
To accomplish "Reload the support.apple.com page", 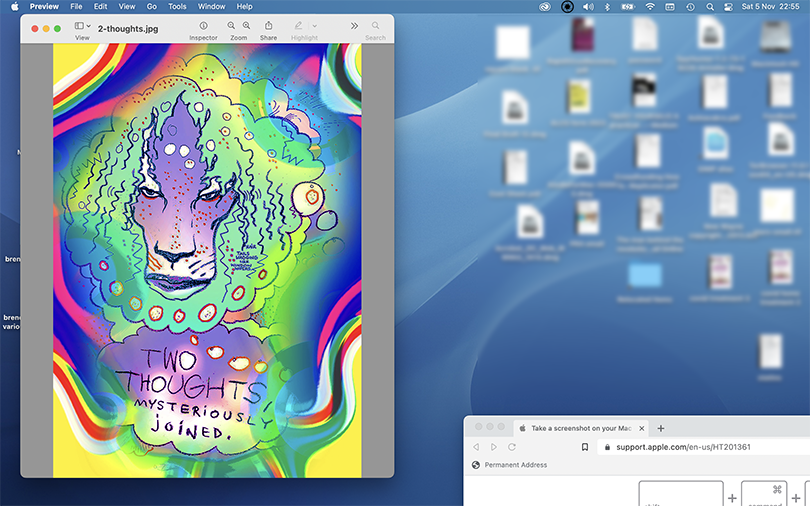I will [x=512, y=447].
